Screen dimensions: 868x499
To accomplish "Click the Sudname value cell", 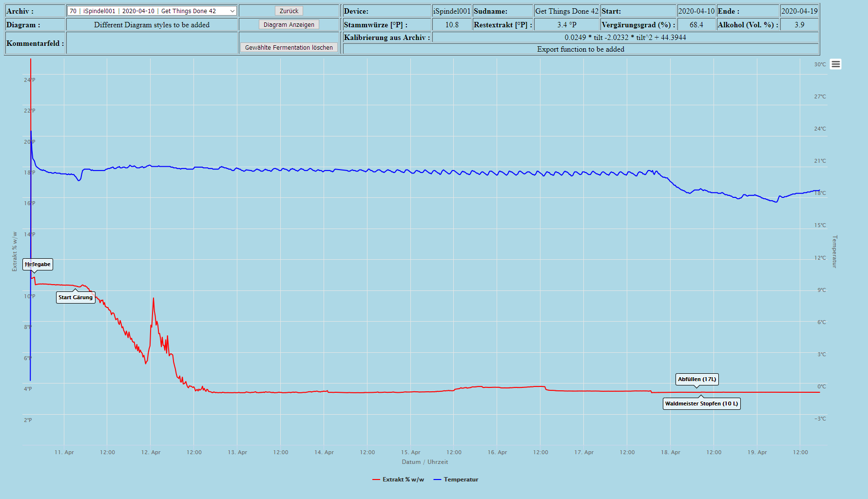I will [x=566, y=11].
